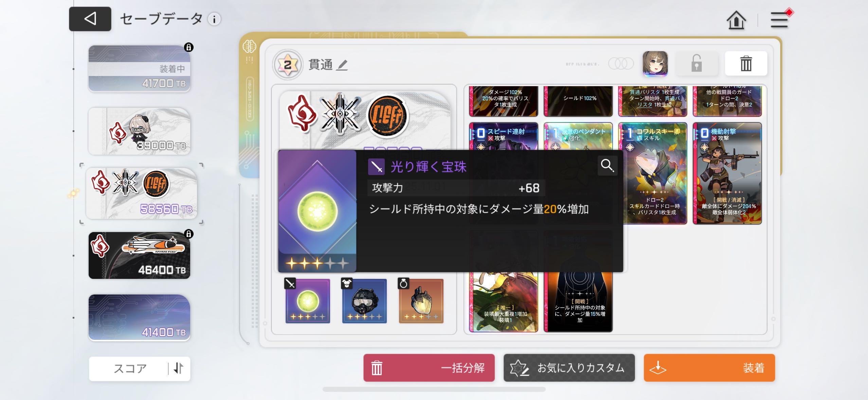Click the info icon beside セーブデータ
This screenshot has height=400, width=868.
(214, 20)
